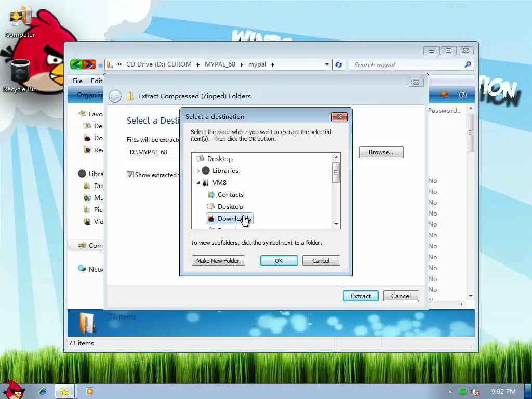Select Desktop at top of destination tree

click(x=220, y=159)
